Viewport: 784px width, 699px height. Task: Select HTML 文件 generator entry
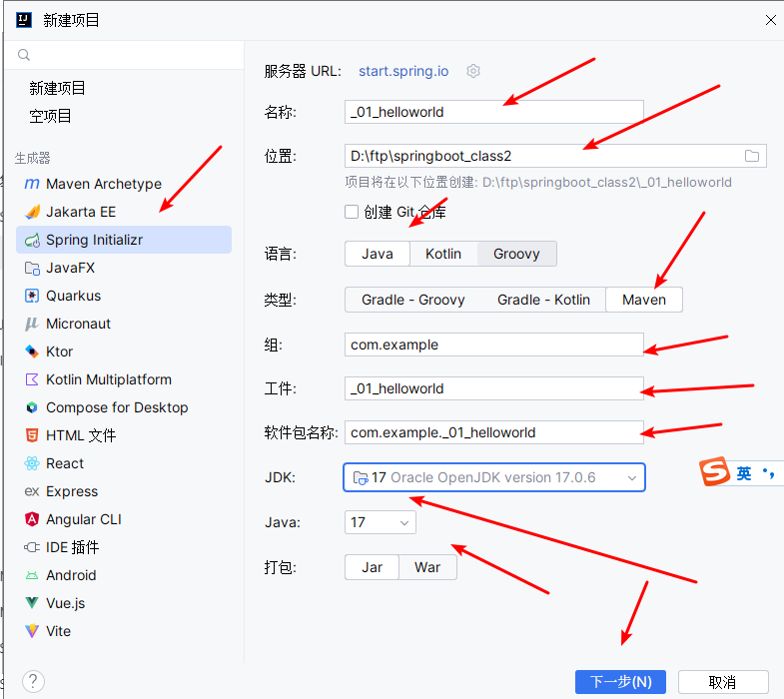click(x=124, y=435)
